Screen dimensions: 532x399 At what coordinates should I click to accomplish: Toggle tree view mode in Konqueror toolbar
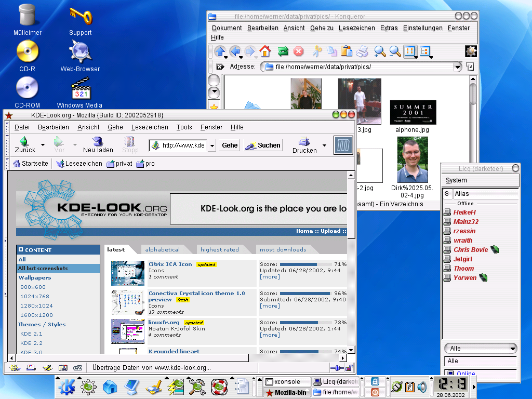coord(425,51)
